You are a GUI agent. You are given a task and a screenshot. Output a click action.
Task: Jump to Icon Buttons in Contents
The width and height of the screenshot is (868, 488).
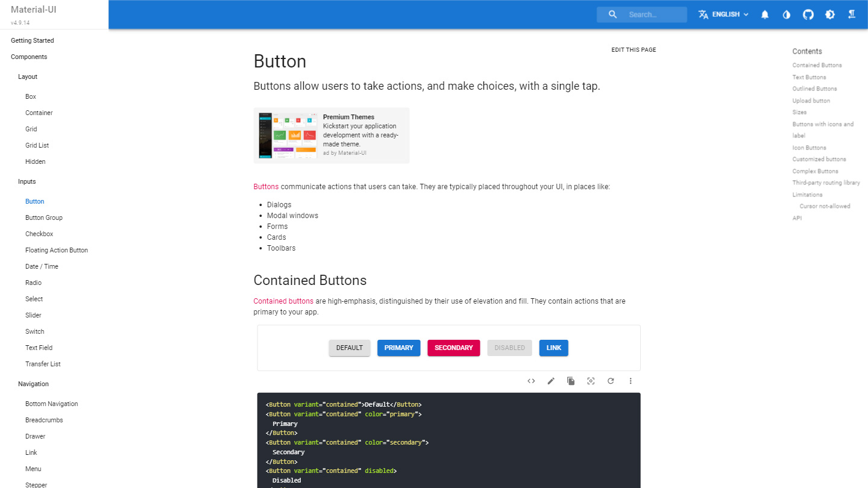[810, 148]
